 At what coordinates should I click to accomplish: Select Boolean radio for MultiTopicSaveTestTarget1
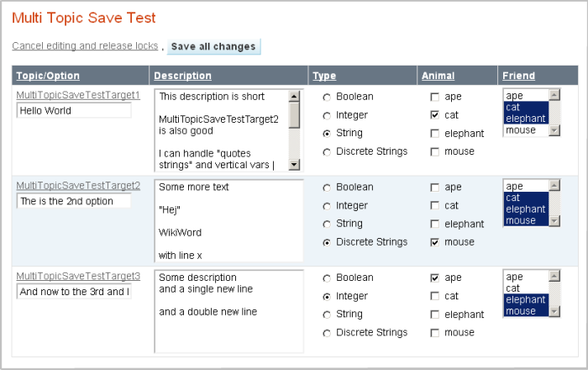click(327, 98)
